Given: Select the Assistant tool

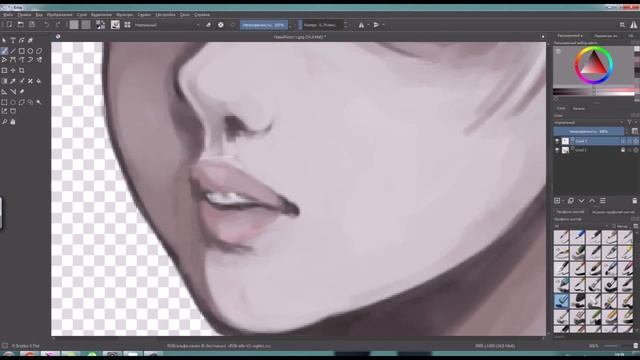Looking at the screenshot, I should tap(4, 91).
